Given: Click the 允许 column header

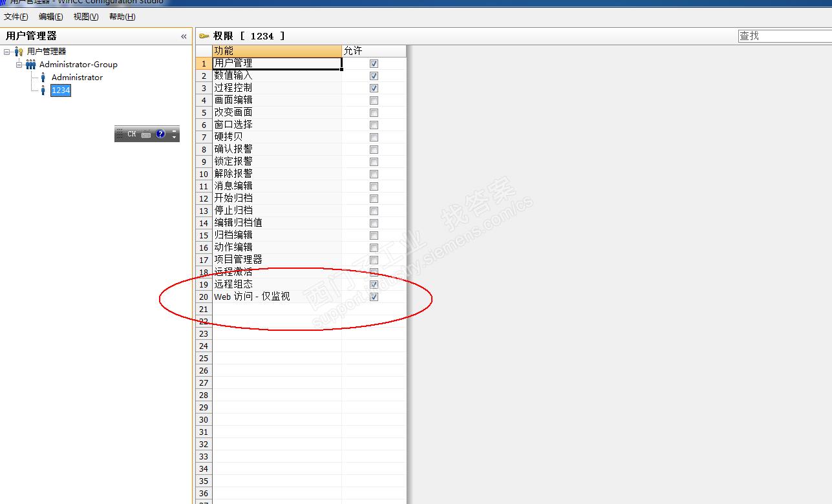Looking at the screenshot, I should (374, 51).
